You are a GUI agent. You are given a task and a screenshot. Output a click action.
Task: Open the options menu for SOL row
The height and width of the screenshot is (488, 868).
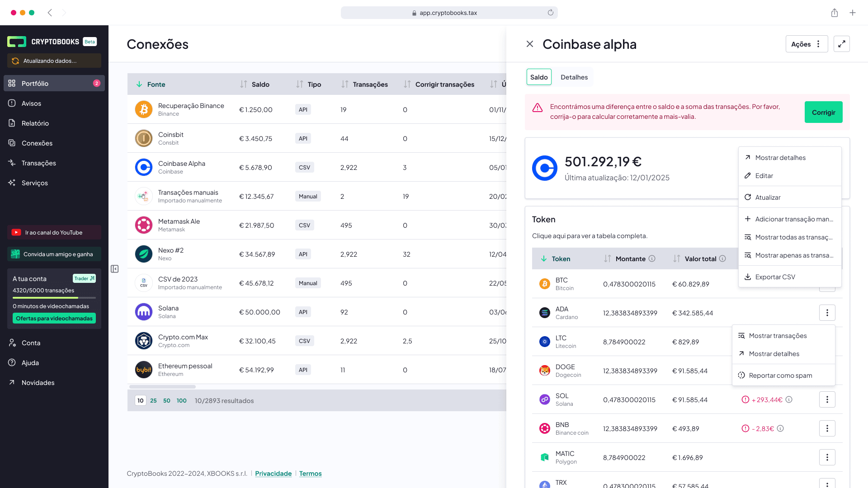(x=827, y=399)
